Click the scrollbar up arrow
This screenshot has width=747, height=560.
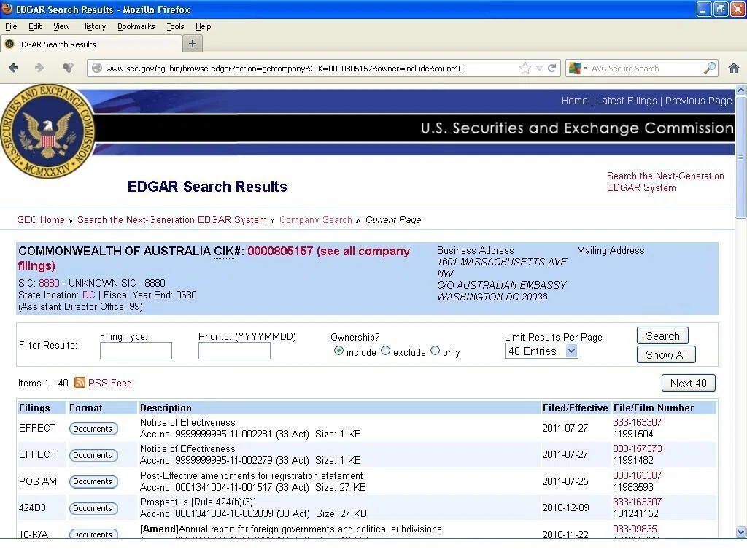tap(740, 90)
